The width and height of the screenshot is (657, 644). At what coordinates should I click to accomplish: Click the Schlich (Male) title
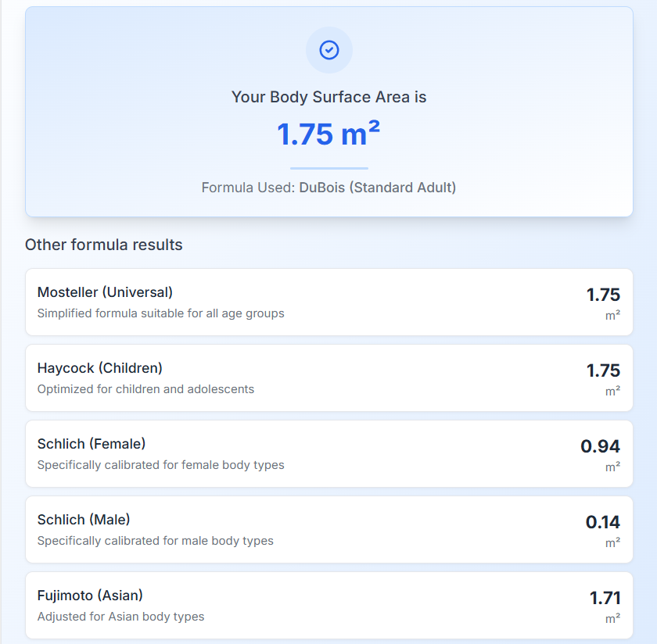point(84,520)
